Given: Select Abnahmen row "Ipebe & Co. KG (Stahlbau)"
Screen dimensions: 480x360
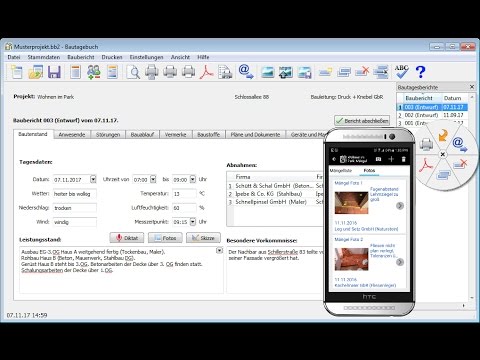Looking at the screenshot, I should [275, 194].
